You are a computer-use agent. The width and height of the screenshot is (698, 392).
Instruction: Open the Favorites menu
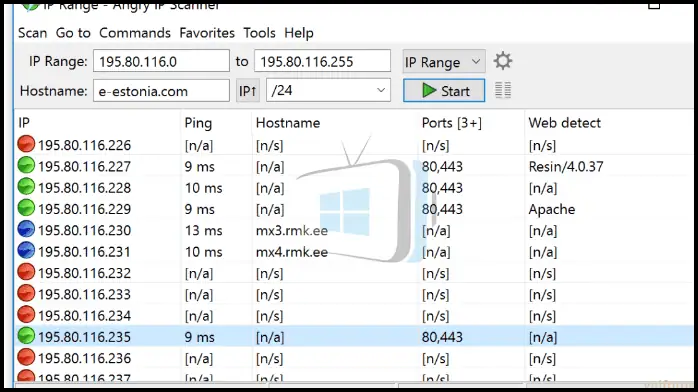click(207, 33)
